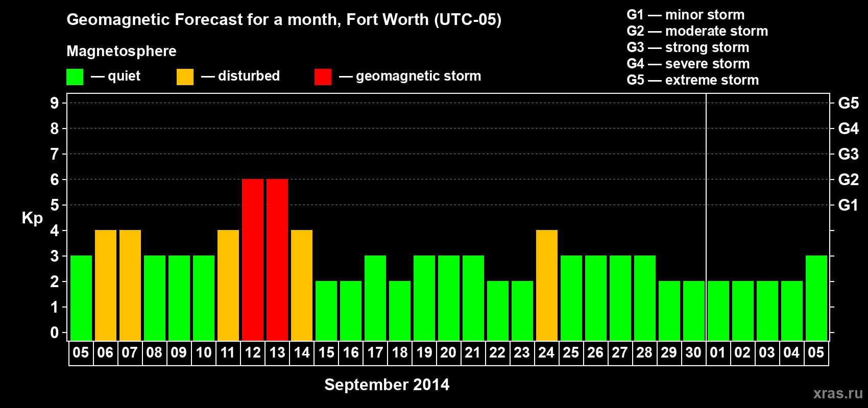The height and width of the screenshot is (408, 868).
Task: Click the red geomagnetic storm legend swatch
Action: [x=323, y=77]
